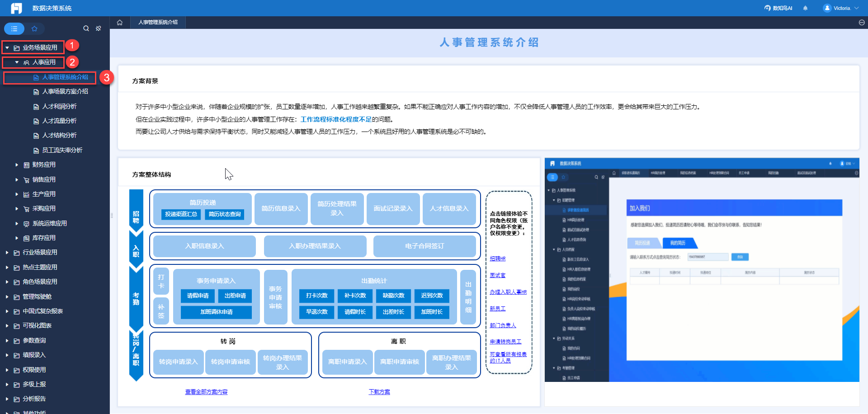This screenshot has width=868, height=414.
Task: Click the 采购应用 cart icon
Action: (26, 209)
